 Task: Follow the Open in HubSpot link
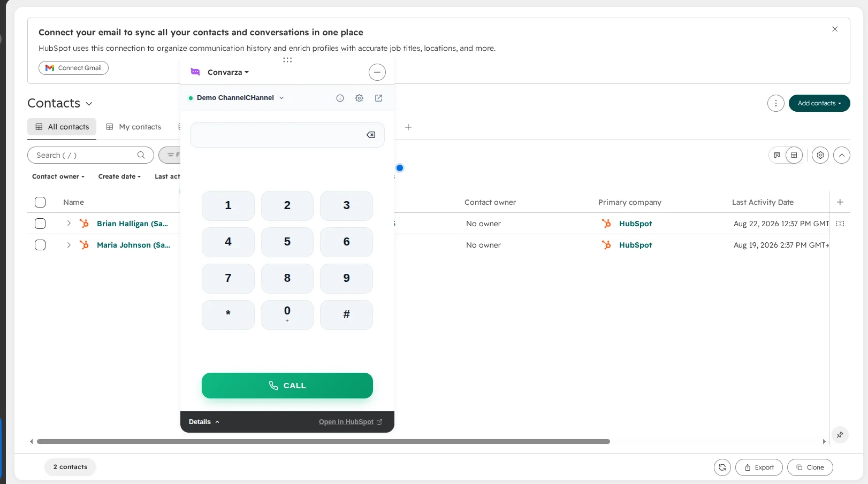tap(351, 422)
